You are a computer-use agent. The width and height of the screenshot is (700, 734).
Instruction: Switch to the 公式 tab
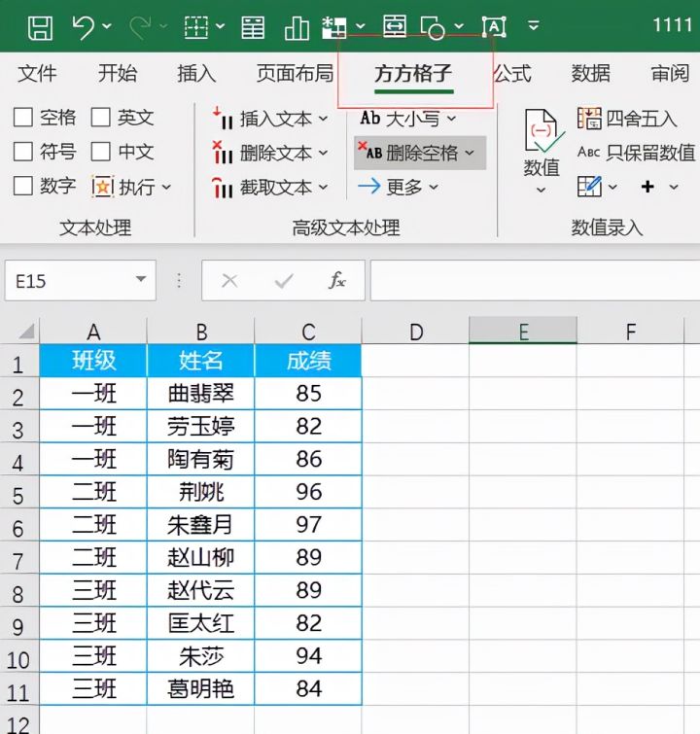(512, 74)
